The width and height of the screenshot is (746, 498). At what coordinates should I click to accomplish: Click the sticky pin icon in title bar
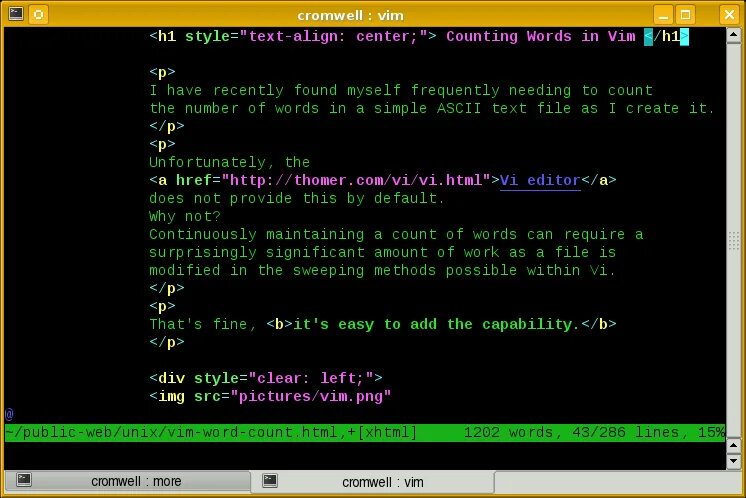(x=39, y=14)
